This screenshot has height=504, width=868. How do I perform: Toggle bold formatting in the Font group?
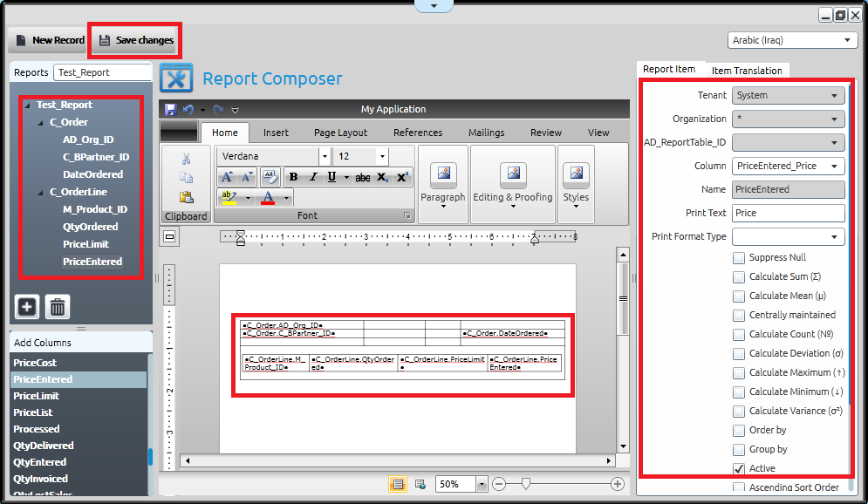[x=293, y=177]
